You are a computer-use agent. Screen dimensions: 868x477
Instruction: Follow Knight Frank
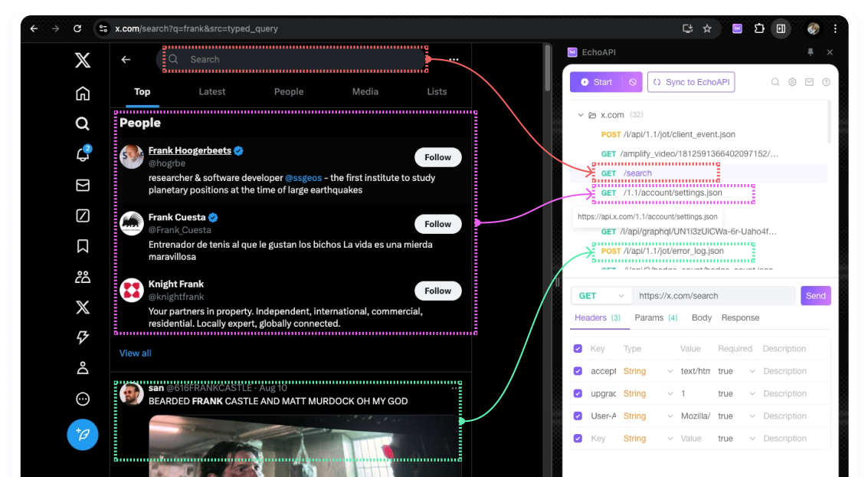438,291
